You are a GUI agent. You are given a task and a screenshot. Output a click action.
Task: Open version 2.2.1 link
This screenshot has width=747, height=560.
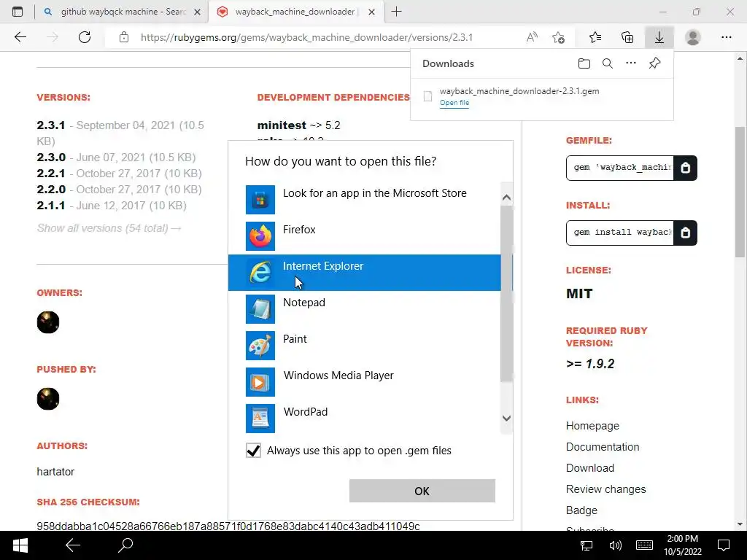pyautogui.click(x=51, y=174)
